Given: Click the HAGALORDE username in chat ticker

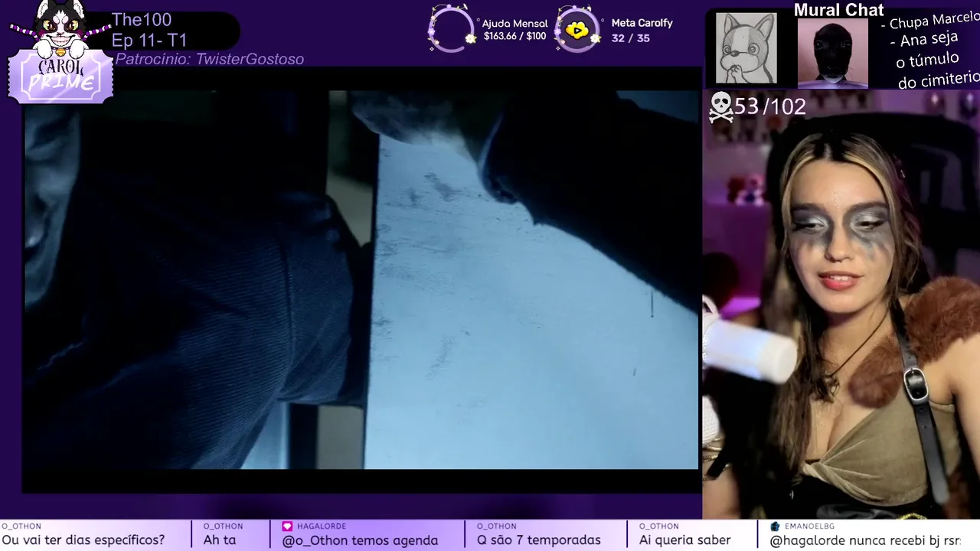Looking at the screenshot, I should 322,527.
